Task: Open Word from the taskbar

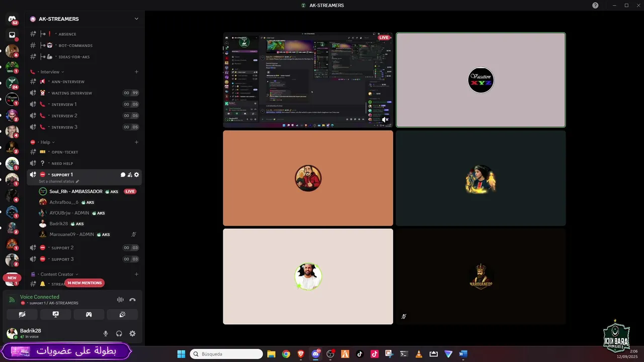Action: coord(463,354)
